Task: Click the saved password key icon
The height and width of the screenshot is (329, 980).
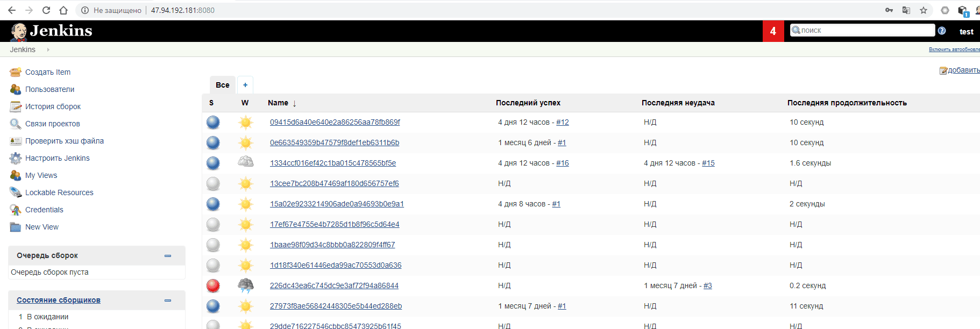Action: 889,10
